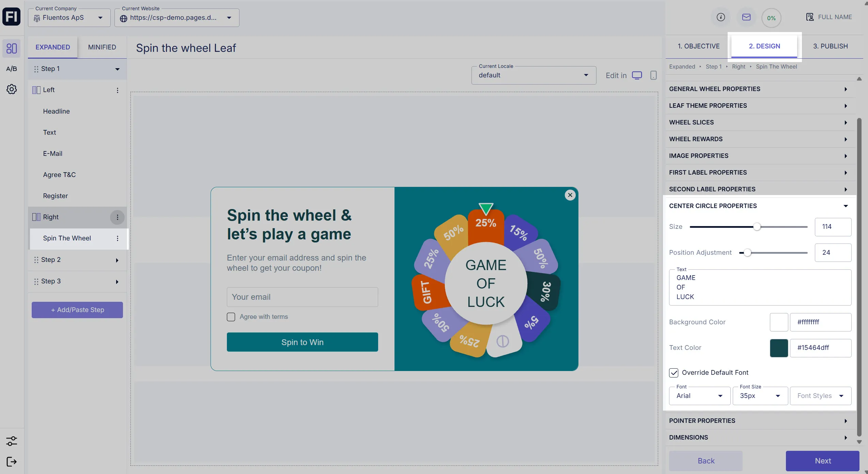Click the Step 1 drag handle
Image resolution: width=868 pixels, height=474 pixels.
tap(36, 69)
